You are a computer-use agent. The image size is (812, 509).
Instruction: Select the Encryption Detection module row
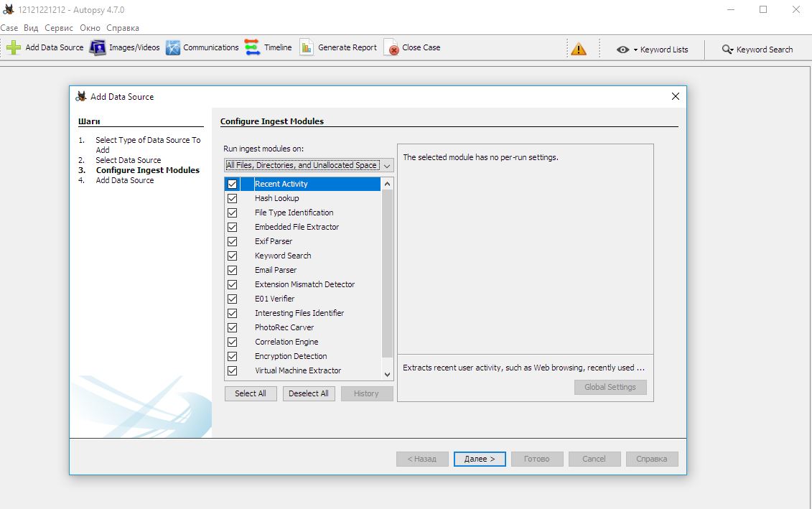[302, 356]
